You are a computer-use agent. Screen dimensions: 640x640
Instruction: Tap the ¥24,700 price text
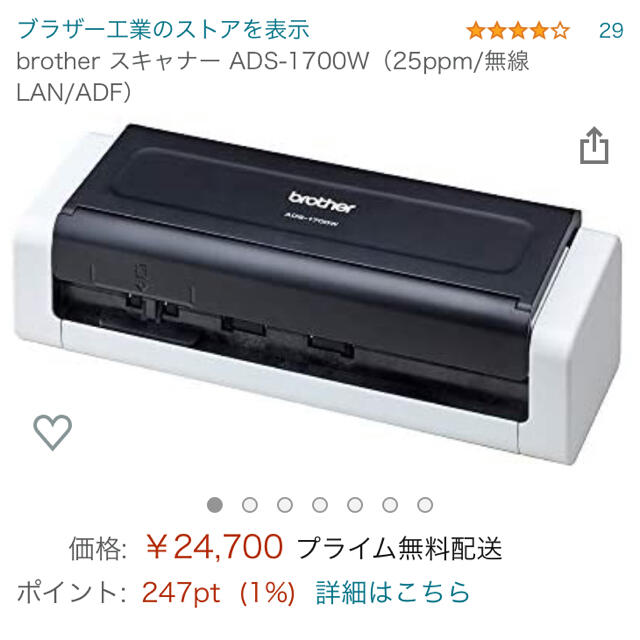point(214,547)
